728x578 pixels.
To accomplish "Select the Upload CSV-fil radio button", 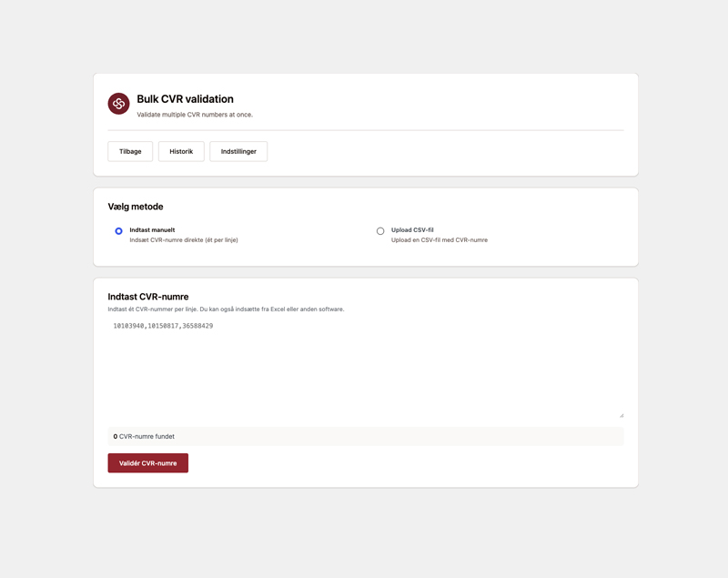I will tap(380, 230).
